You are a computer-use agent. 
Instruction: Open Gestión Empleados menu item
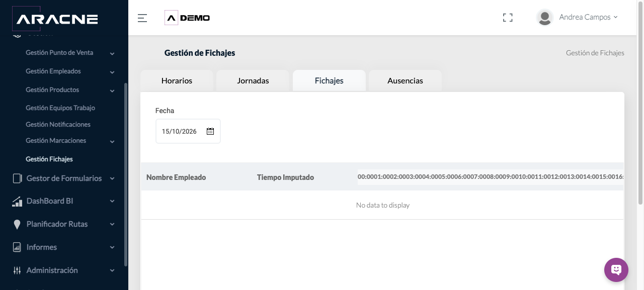[x=53, y=71]
